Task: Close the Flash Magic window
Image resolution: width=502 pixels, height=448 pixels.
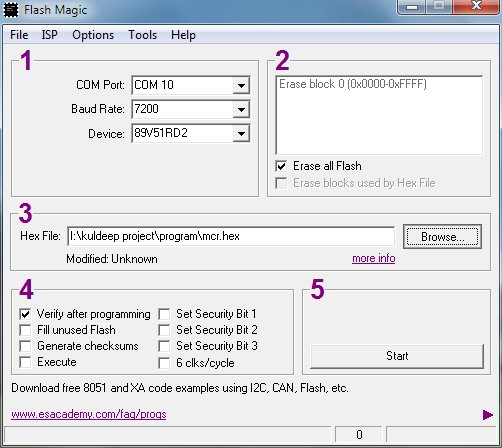Action: [477, 6]
